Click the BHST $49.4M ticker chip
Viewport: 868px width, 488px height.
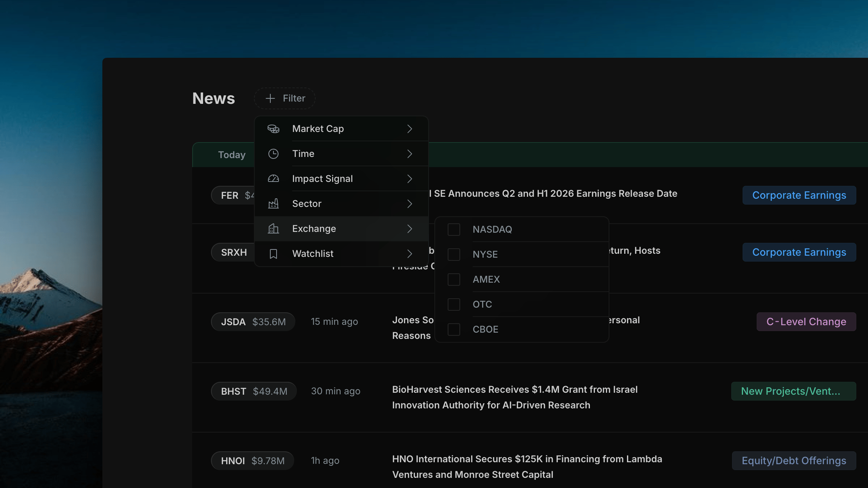coord(254,391)
